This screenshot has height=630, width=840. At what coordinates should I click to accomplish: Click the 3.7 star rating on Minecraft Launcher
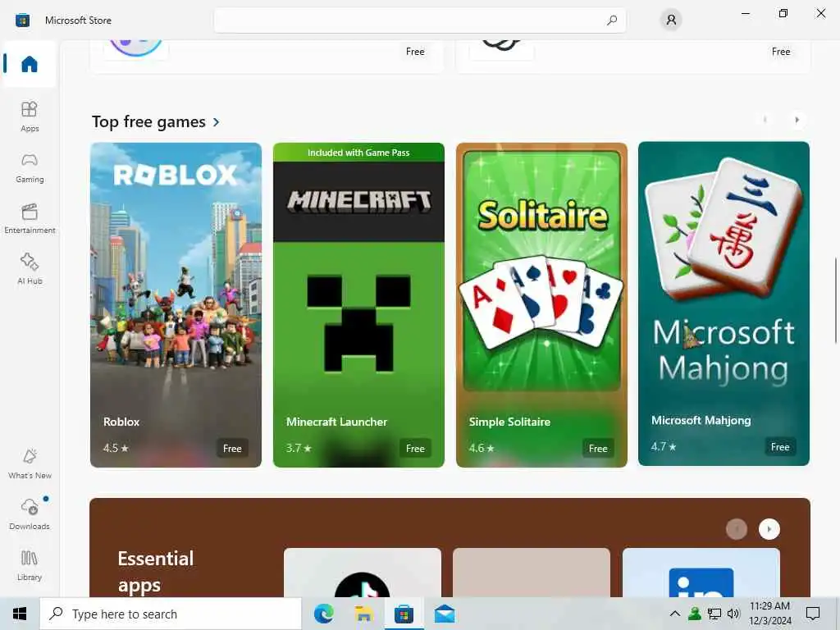click(x=299, y=448)
